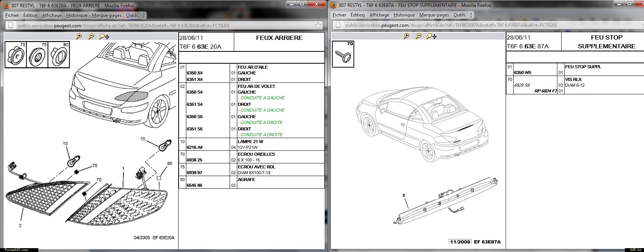Screen dimensions: 644x252
Task: Select screw thumbnail 70 in the FEU STOP window
Action: (343, 54)
